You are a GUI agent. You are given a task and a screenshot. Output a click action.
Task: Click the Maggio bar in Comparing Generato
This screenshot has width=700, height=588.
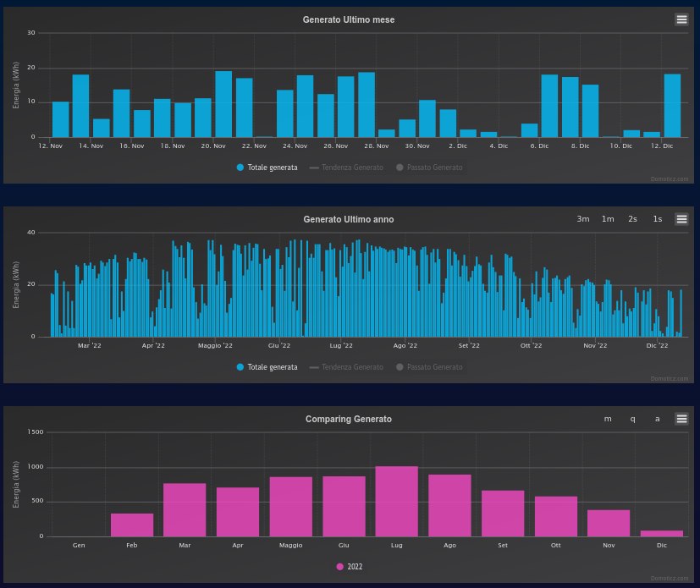pos(290,507)
